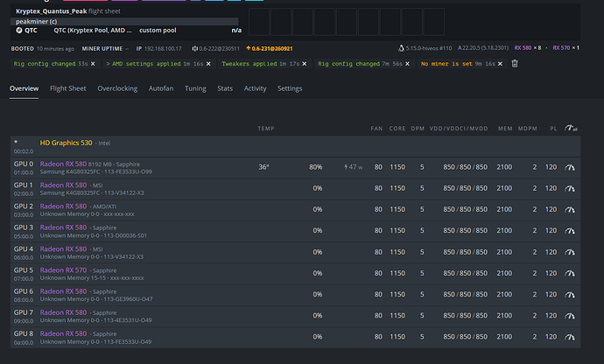Open the Autofan tab
Image resolution: width=604 pixels, height=364 pixels.
pyautogui.click(x=161, y=88)
